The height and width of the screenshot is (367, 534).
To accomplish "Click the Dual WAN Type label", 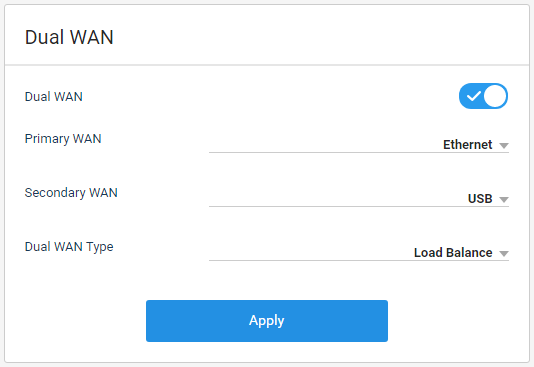I will (69, 247).
